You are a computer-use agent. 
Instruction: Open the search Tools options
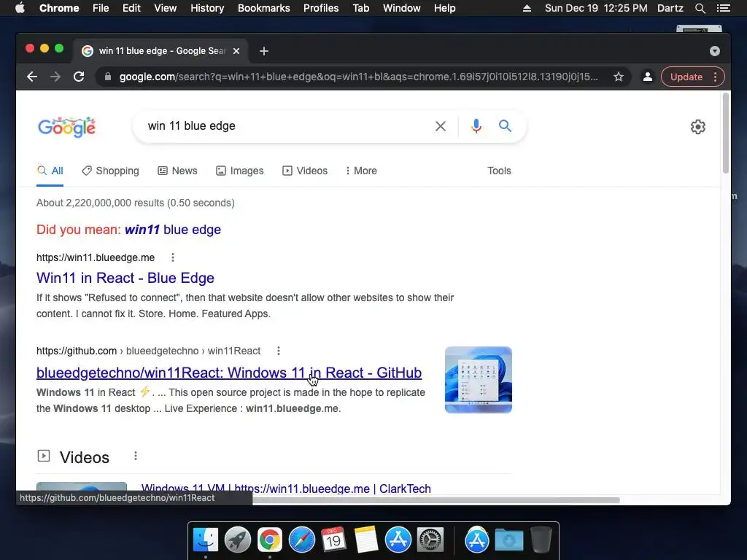[499, 171]
